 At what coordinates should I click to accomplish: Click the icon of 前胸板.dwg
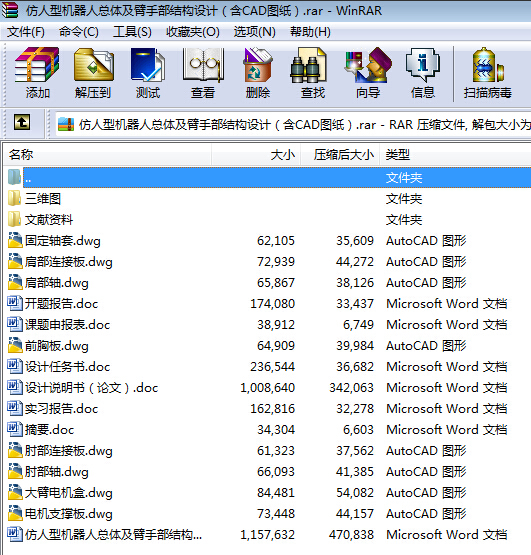(x=15, y=345)
